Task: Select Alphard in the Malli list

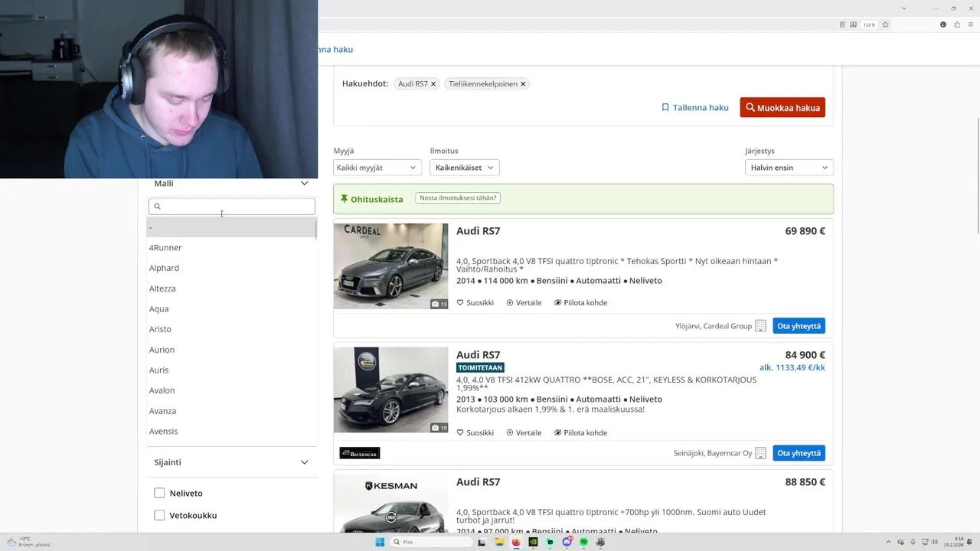Action: pos(230,268)
